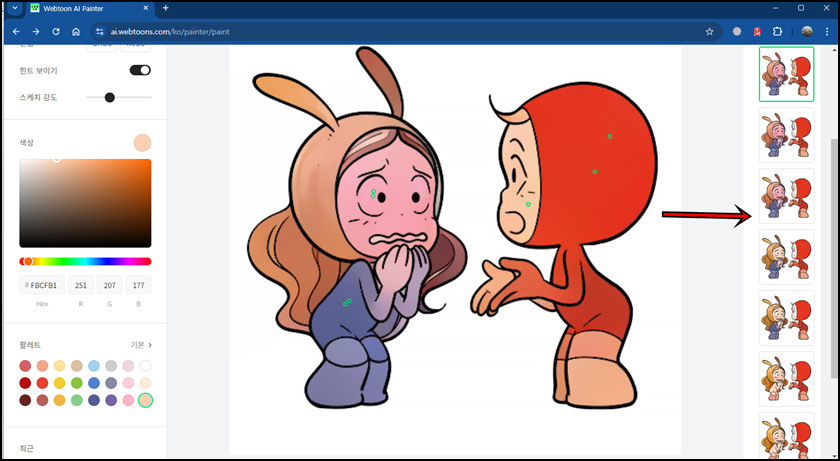
Task: Open the gray globe extension icon
Action: click(x=737, y=32)
